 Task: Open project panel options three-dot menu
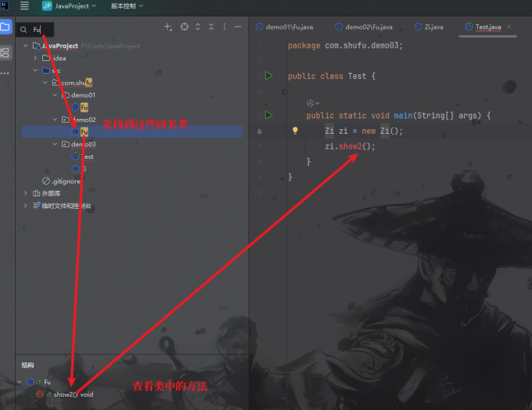(x=225, y=27)
